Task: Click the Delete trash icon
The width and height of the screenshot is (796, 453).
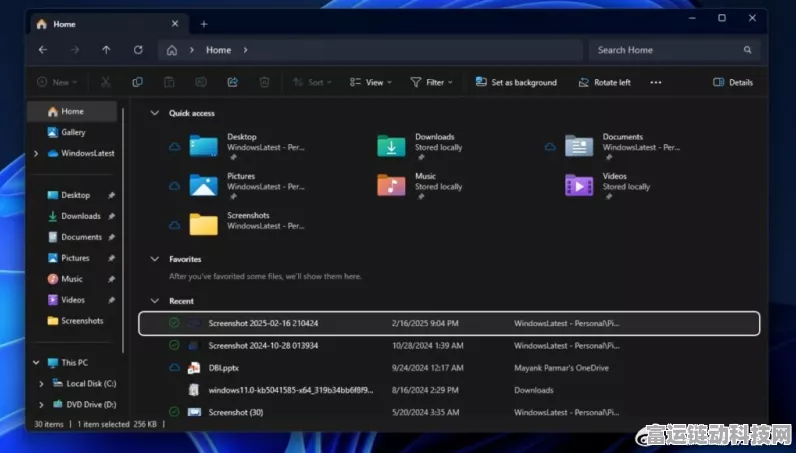Action: [264, 82]
